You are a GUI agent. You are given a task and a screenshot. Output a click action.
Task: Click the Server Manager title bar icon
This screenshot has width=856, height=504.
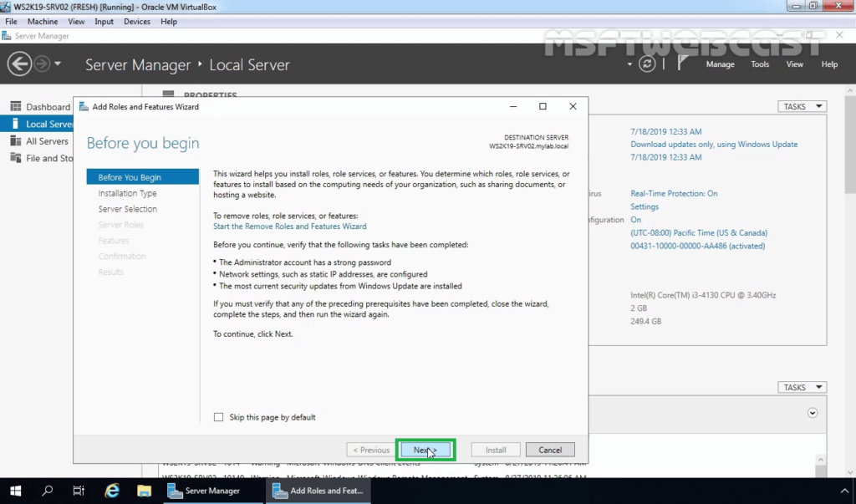pos(7,36)
